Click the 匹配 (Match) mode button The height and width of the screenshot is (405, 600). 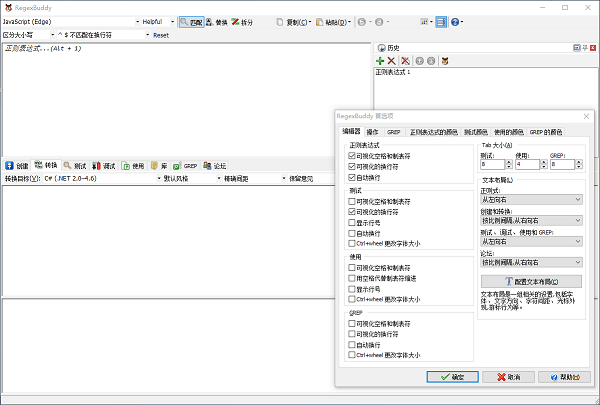191,21
